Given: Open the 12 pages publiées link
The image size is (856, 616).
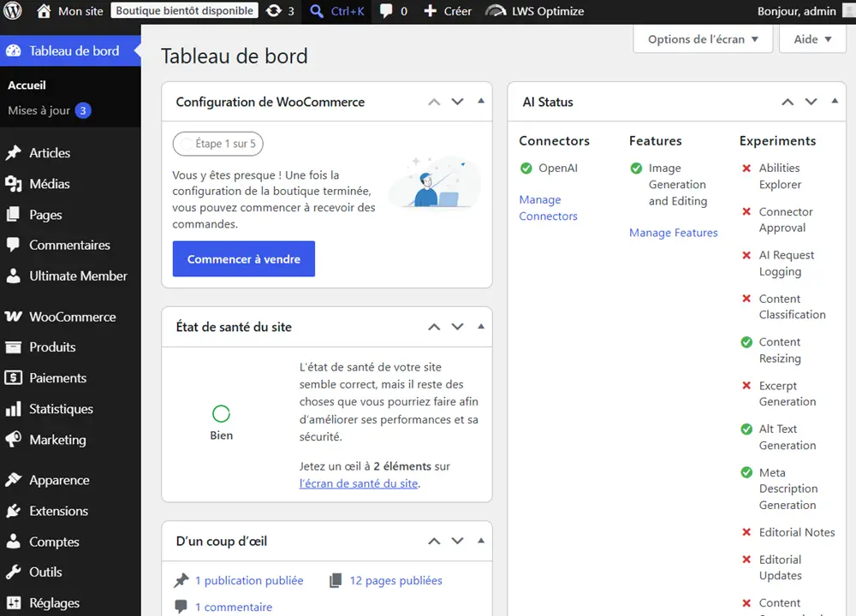Looking at the screenshot, I should 395,581.
